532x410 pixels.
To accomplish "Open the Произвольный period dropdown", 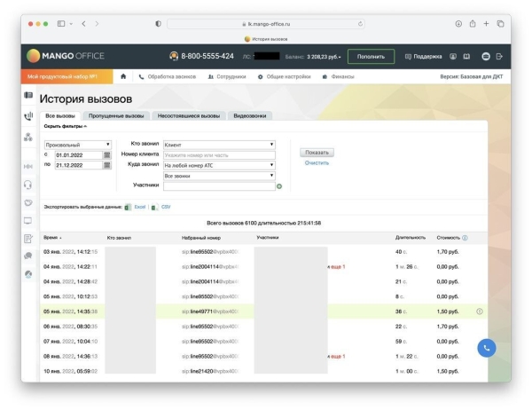I will point(77,144).
